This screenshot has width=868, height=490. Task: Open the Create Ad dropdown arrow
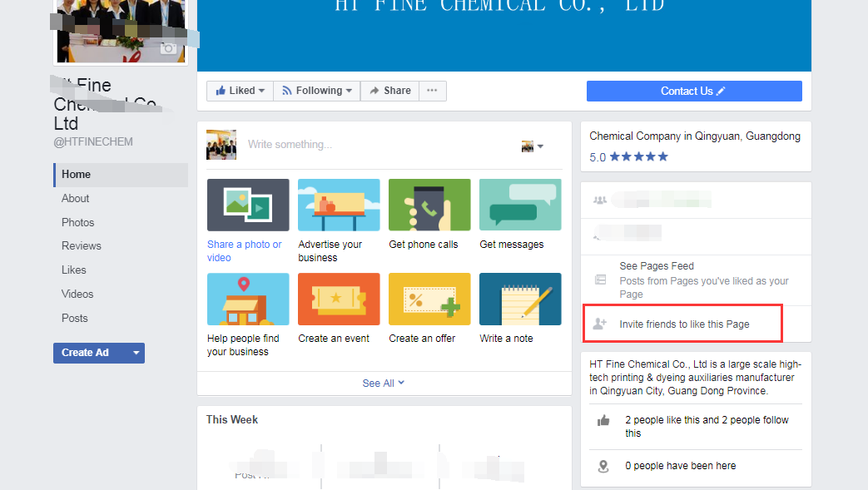tap(136, 353)
